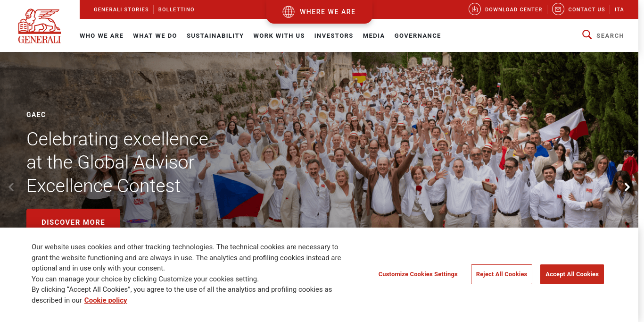Open the Generali Stories link
This screenshot has height=322, width=644.
(x=121, y=9)
